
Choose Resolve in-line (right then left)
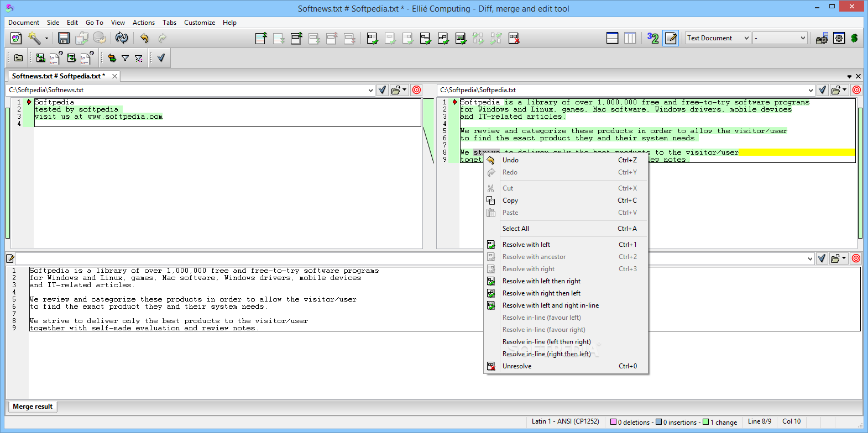[566, 354]
